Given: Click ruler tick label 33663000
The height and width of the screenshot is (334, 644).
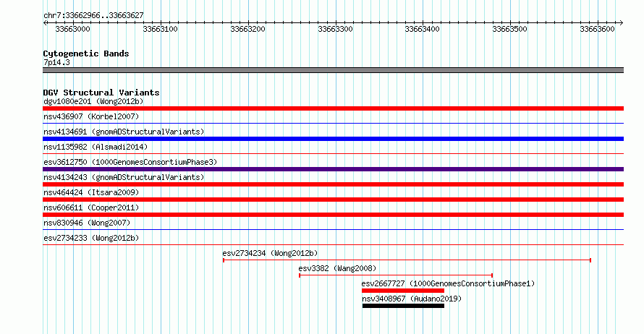Looking at the screenshot, I should coord(72,29).
